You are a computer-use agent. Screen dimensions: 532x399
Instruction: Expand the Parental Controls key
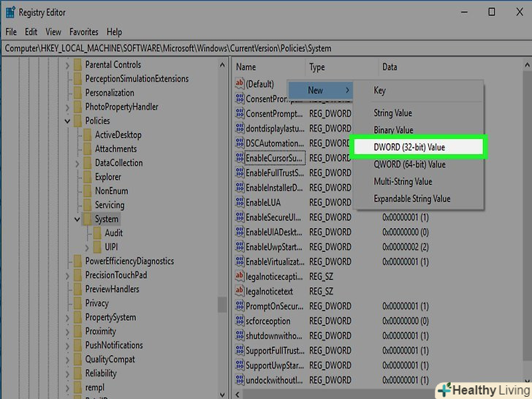[x=67, y=65]
